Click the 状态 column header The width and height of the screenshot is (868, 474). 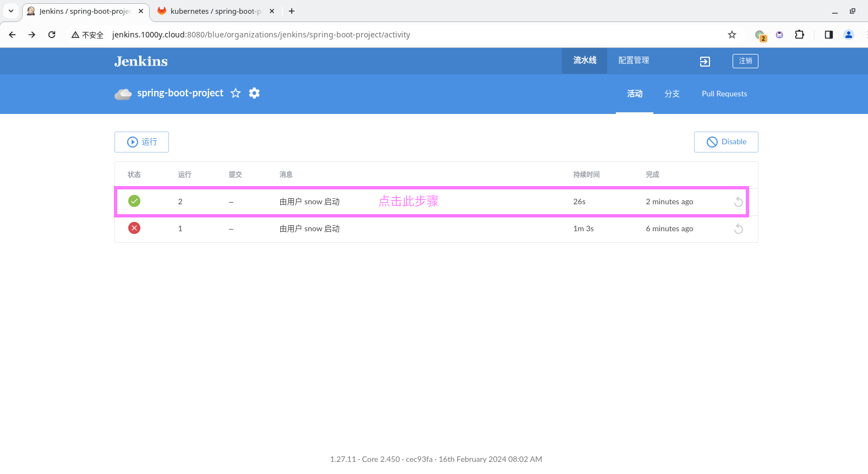coord(134,175)
